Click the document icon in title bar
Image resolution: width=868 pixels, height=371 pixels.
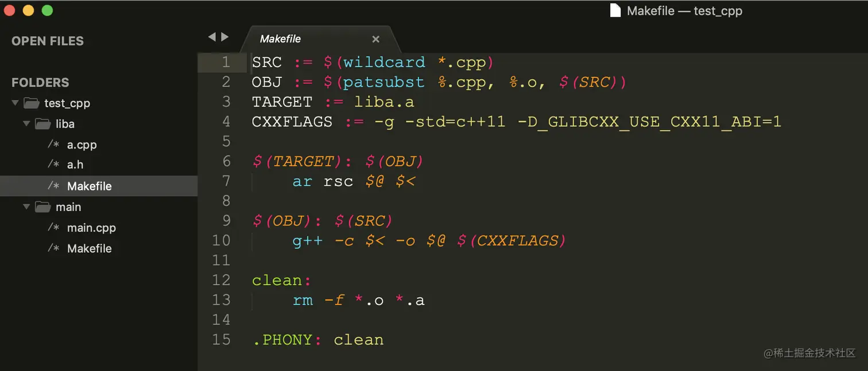click(615, 10)
